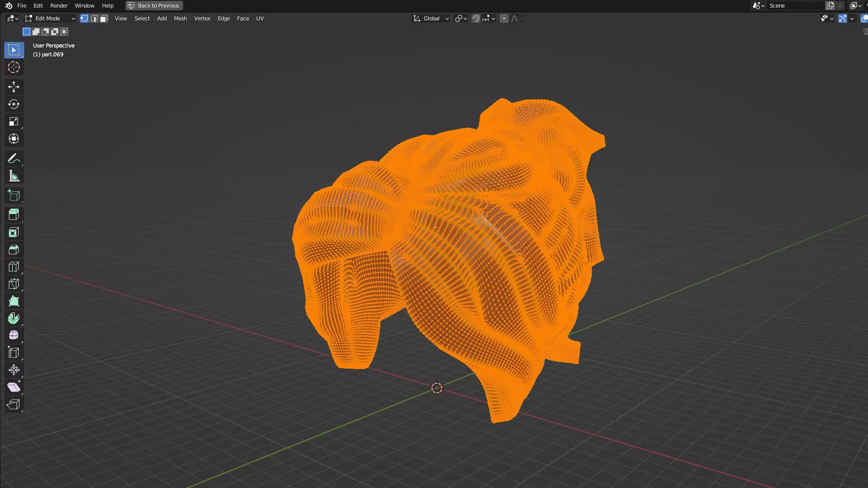Enable proportional editing
The height and width of the screenshot is (488, 868).
(x=504, y=19)
